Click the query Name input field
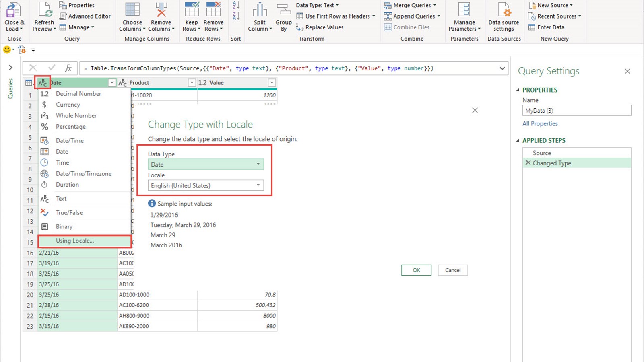Viewport: 644px width, 362px height. point(576,111)
